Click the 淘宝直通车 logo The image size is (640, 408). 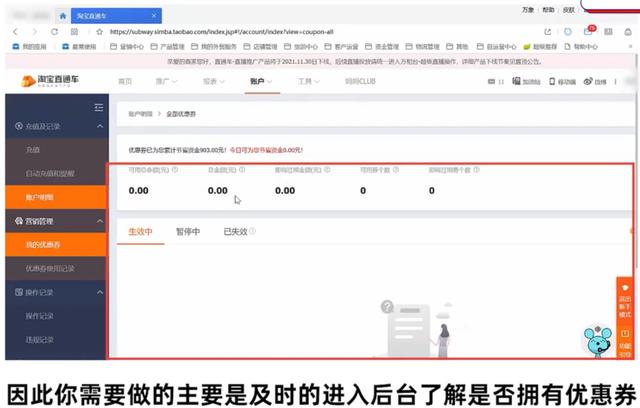click(x=50, y=81)
